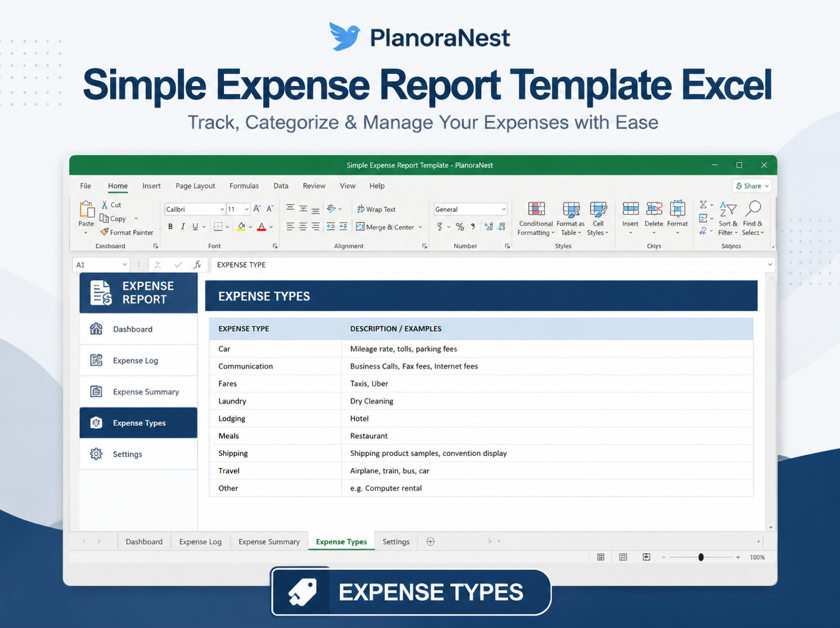840x628 pixels.
Task: Open the General number format dropdown
Action: pyautogui.click(x=504, y=209)
